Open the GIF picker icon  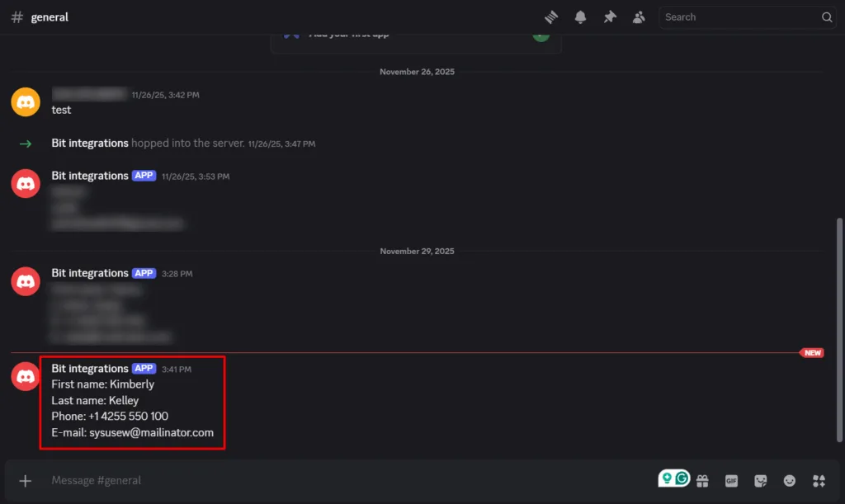(731, 480)
